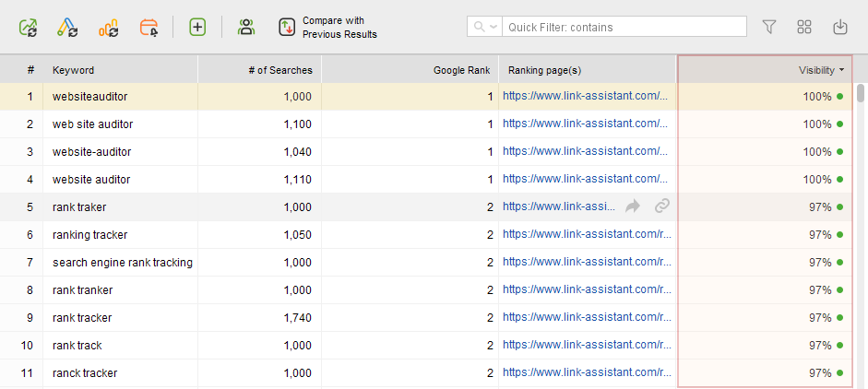Click the check rankings refresh icon

[x=29, y=28]
